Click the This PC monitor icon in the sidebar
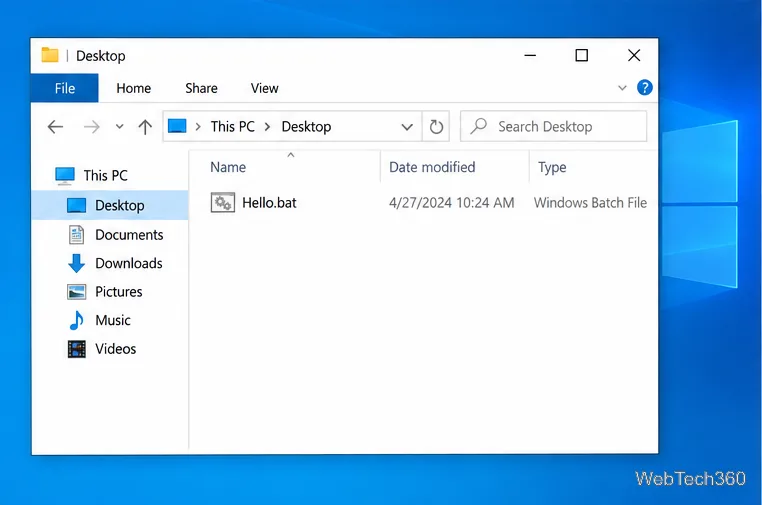 click(x=65, y=175)
